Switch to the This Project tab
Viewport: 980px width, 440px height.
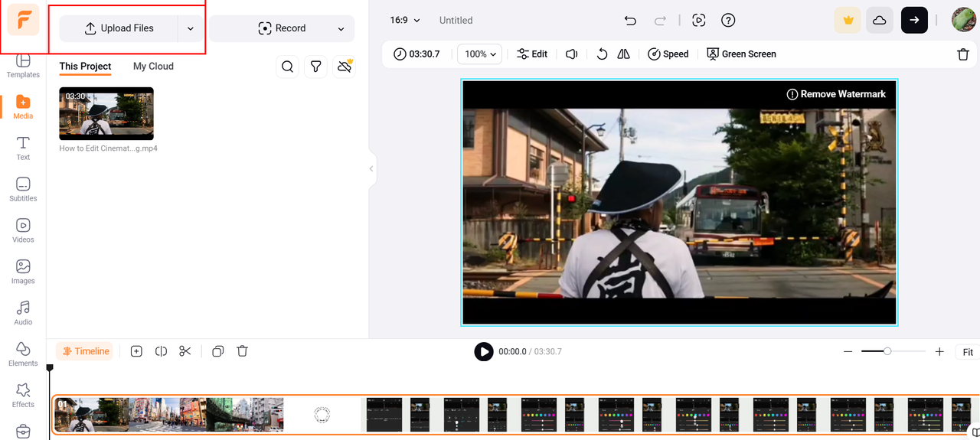pyautogui.click(x=85, y=67)
